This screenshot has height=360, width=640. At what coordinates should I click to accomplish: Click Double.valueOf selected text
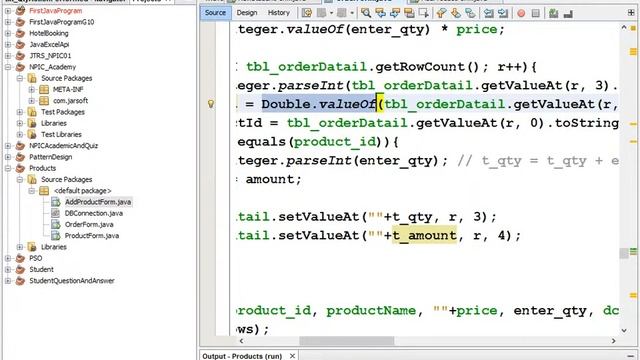click(x=318, y=104)
